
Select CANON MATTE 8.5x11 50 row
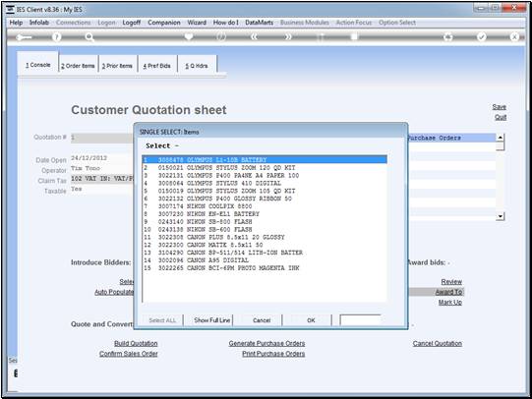(x=265, y=245)
